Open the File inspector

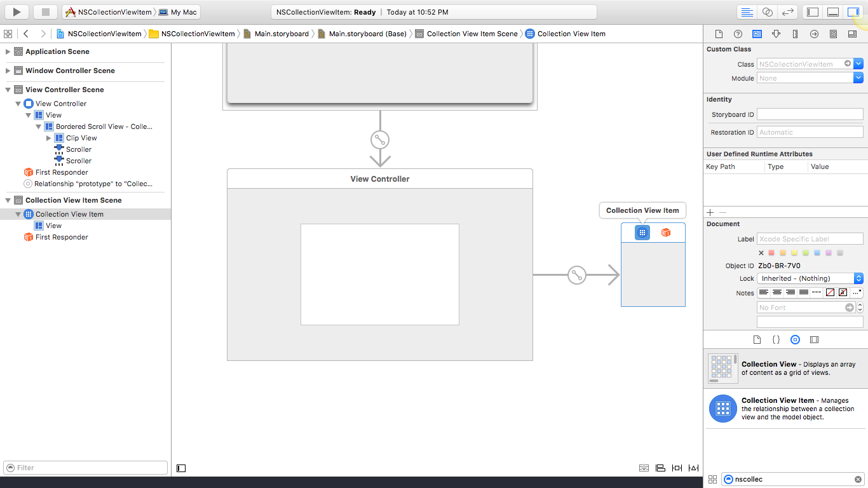click(x=719, y=34)
